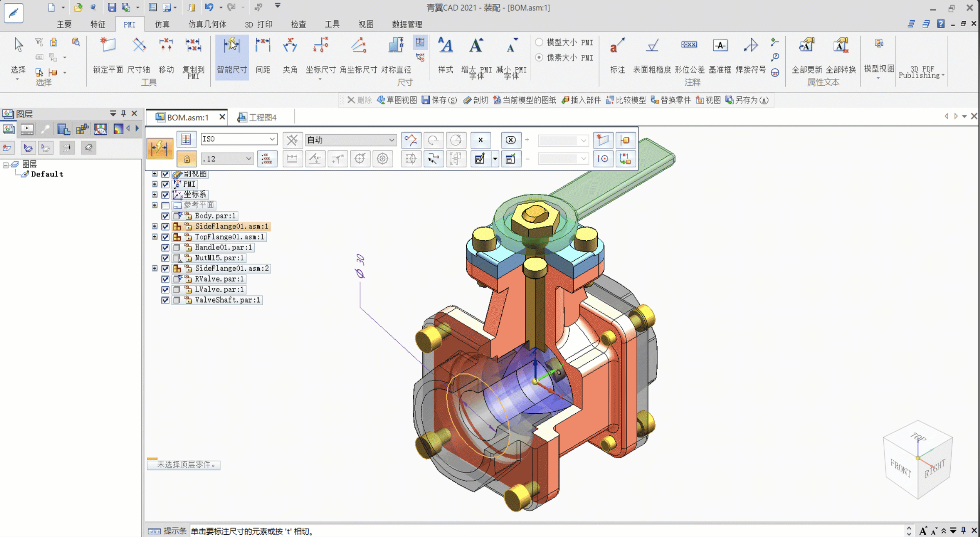Select the 基准框 datum frame tool
Viewport: 980px width, 537px height.
click(720, 56)
